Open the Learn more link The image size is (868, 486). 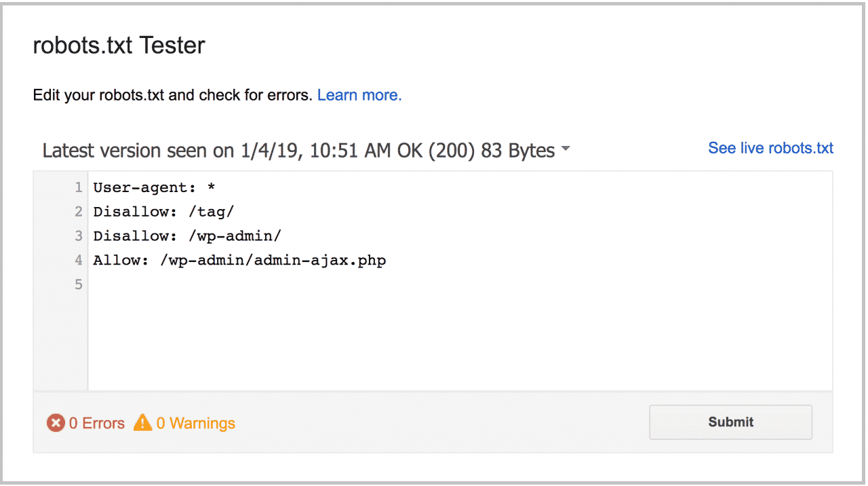[x=359, y=95]
